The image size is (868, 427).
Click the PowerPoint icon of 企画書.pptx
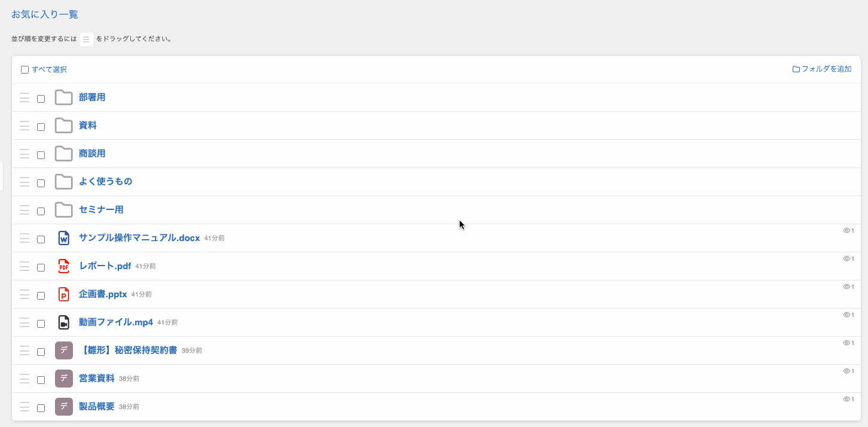(64, 294)
